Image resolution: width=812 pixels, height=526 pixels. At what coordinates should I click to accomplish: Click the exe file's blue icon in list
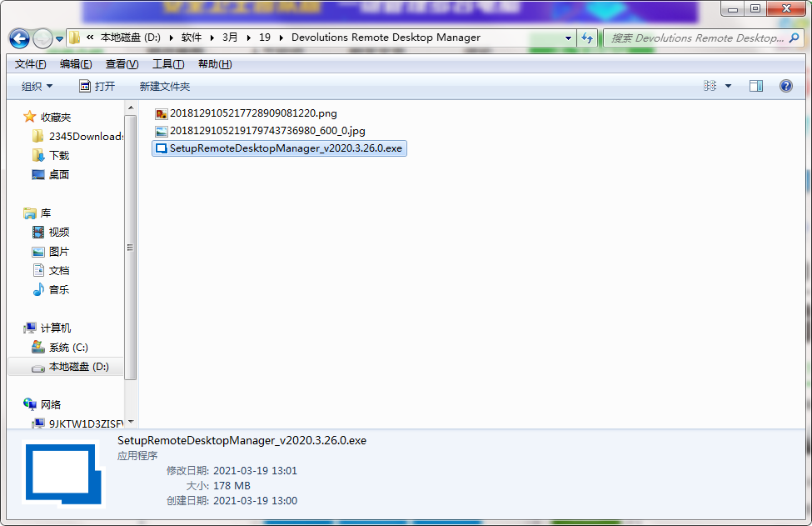(162, 148)
